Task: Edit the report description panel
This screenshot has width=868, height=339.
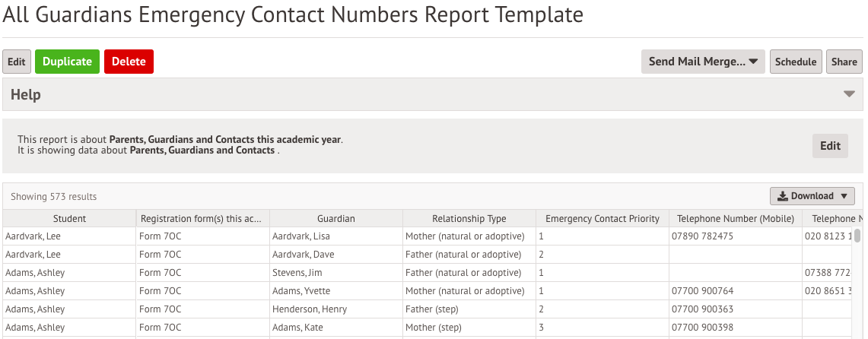Action: pos(830,146)
